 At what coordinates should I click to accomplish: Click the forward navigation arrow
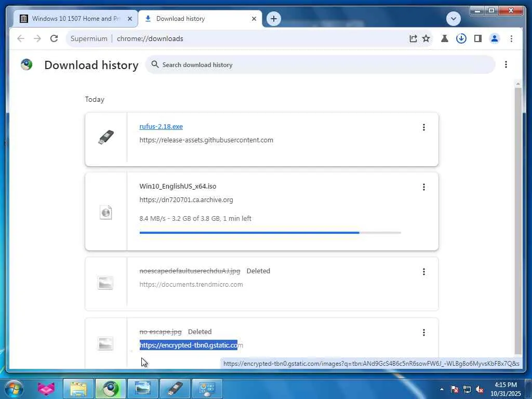[x=37, y=38]
